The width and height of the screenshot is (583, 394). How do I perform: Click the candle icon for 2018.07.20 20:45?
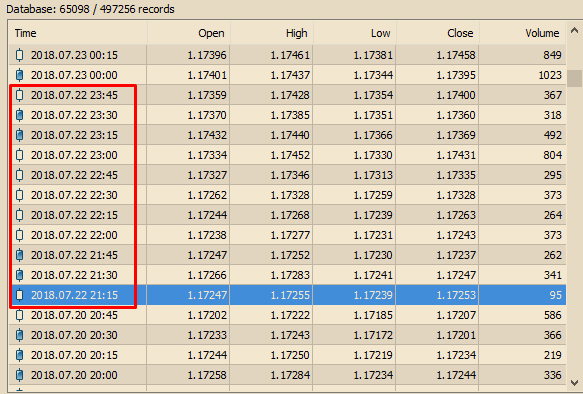tap(20, 315)
